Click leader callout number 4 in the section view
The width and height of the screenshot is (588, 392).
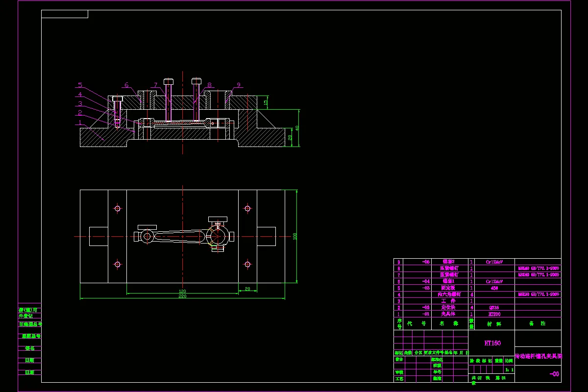click(x=79, y=94)
